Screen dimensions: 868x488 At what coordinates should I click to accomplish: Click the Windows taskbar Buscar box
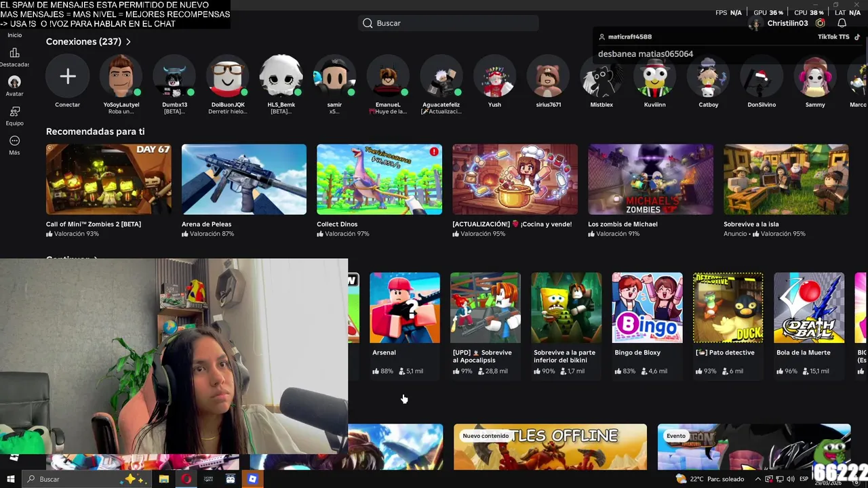pyautogui.click(x=88, y=479)
